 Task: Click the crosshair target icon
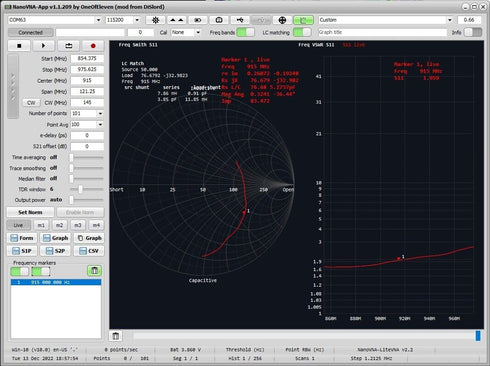tap(282, 20)
